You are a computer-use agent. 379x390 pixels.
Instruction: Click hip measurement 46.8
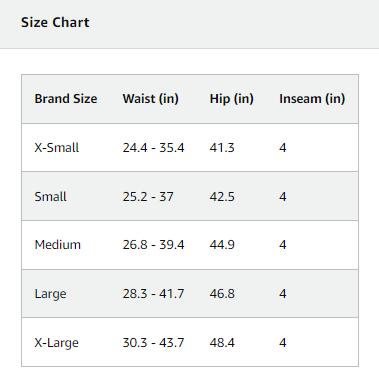click(222, 294)
